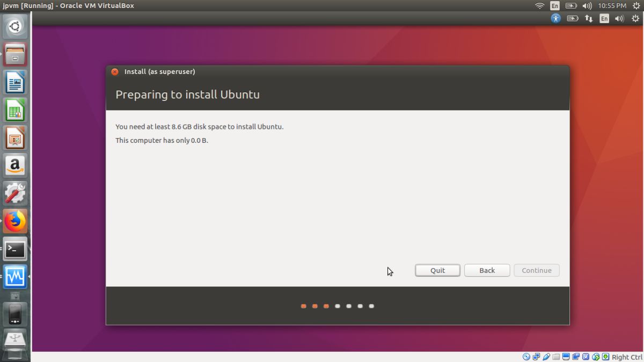Open accessibility menu in guest panel

(556, 18)
